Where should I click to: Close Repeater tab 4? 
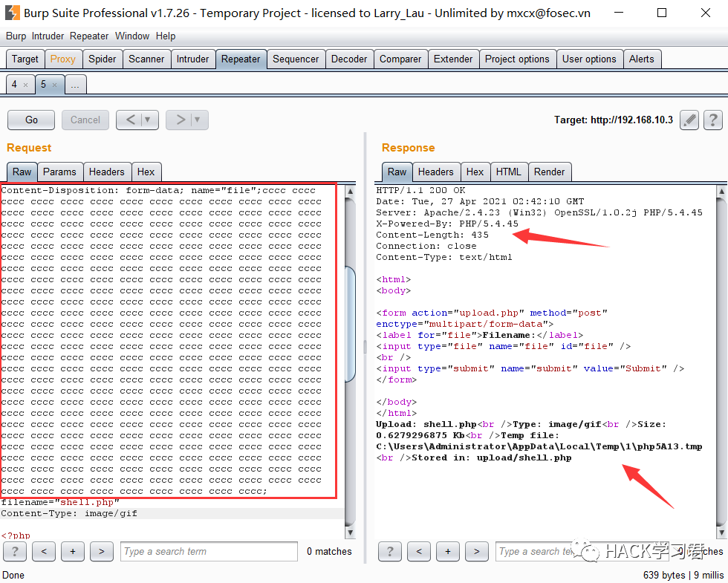(25, 85)
